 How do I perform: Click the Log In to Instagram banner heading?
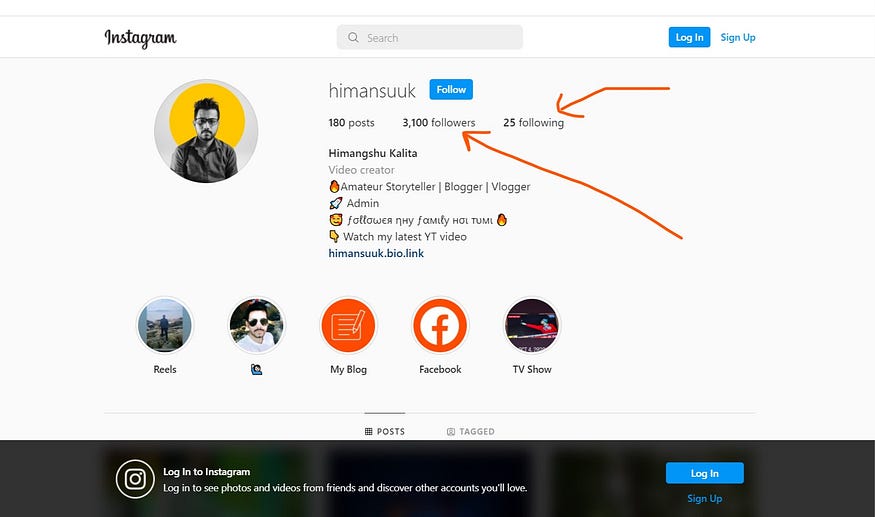(206, 472)
